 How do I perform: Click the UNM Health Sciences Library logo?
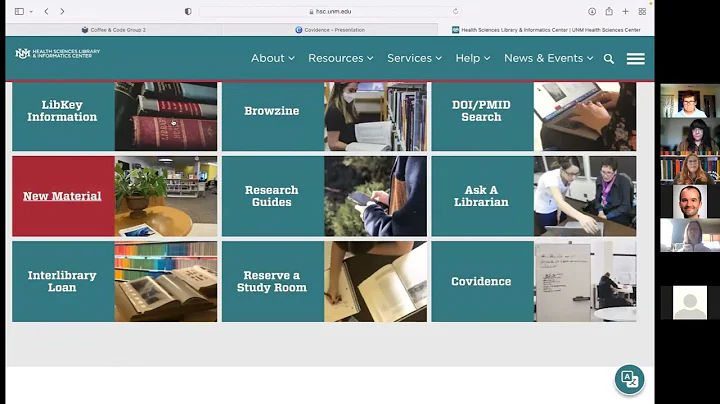(57, 53)
